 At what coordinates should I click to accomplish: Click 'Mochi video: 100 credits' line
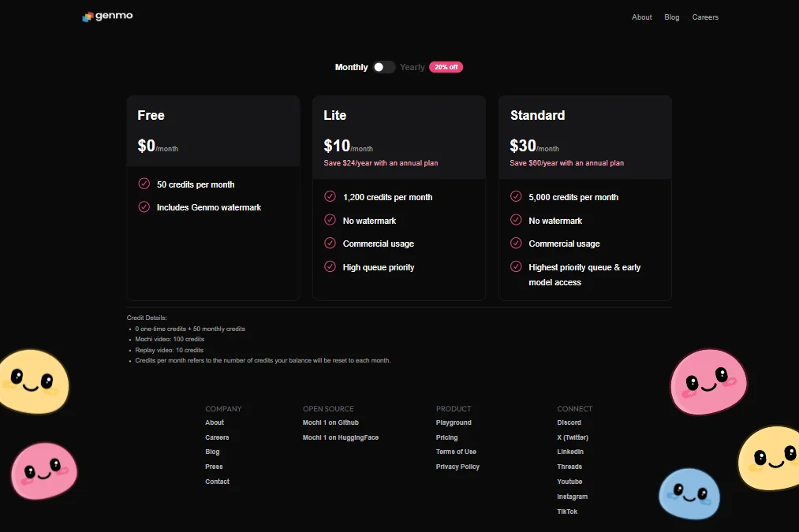(x=170, y=339)
